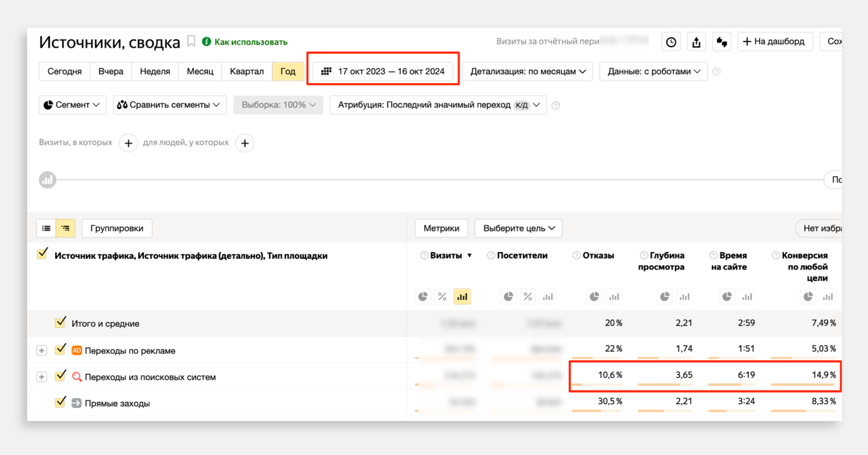868x455 pixels.
Task: Open the Выберите цель dropdown
Action: [x=518, y=228]
